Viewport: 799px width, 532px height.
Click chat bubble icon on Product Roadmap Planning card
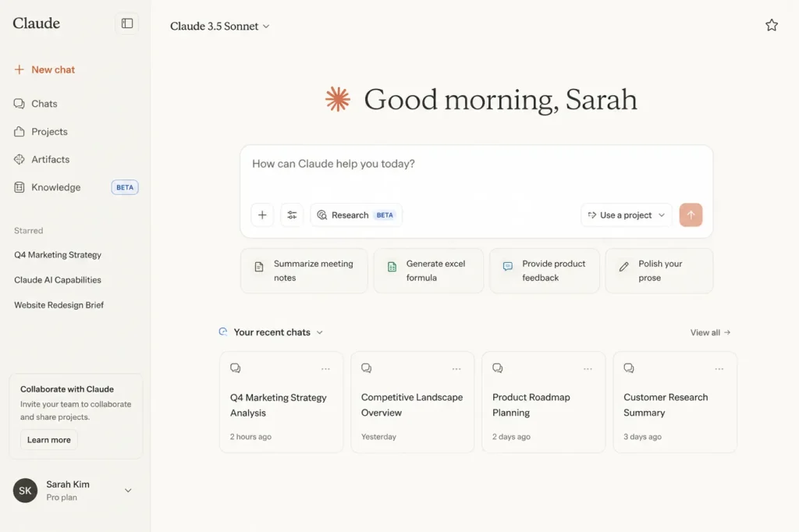(498, 368)
